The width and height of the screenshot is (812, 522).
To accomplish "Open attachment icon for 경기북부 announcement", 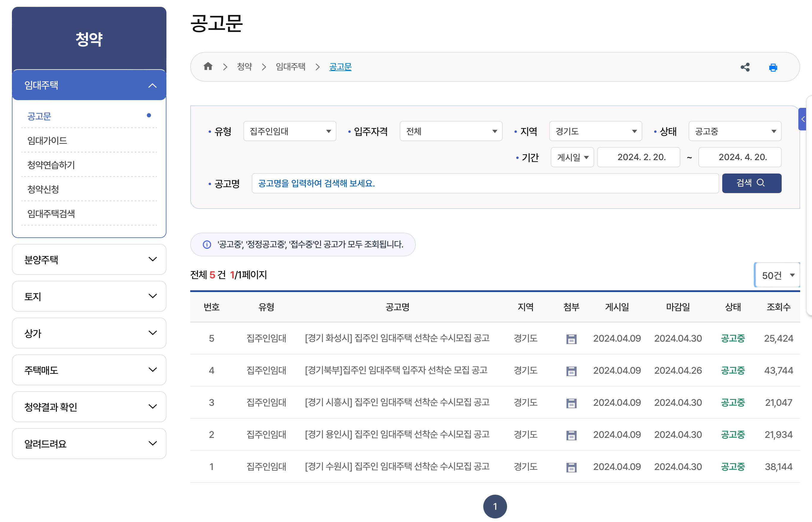I will (571, 371).
